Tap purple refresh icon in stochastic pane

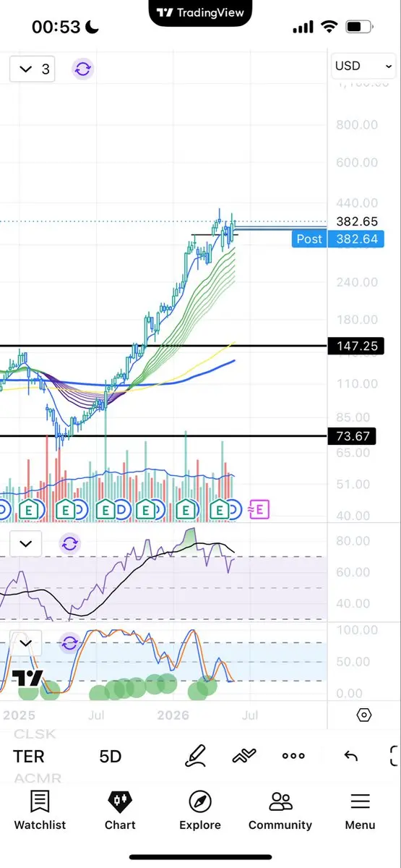coord(69,643)
